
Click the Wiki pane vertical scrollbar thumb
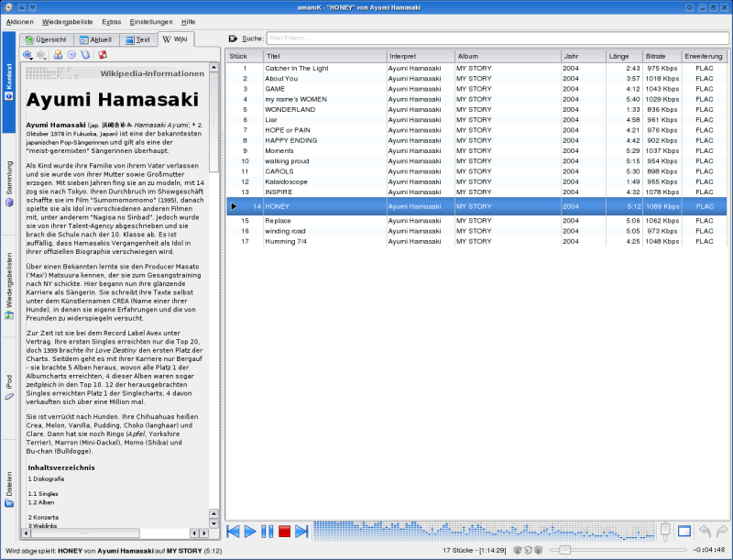pos(213,123)
